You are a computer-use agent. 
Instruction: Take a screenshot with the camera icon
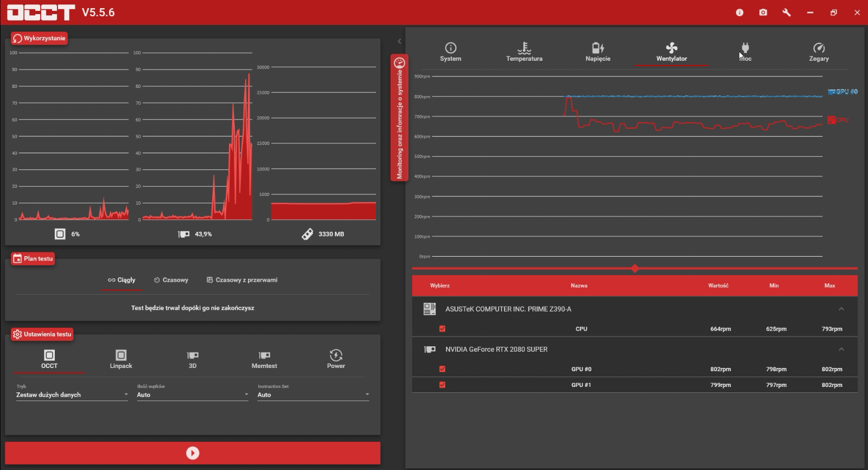pyautogui.click(x=763, y=12)
